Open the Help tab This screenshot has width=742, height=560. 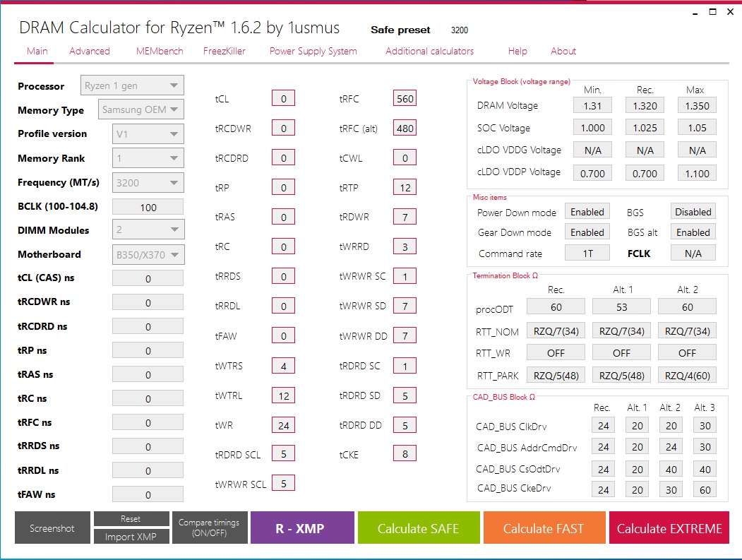point(517,51)
